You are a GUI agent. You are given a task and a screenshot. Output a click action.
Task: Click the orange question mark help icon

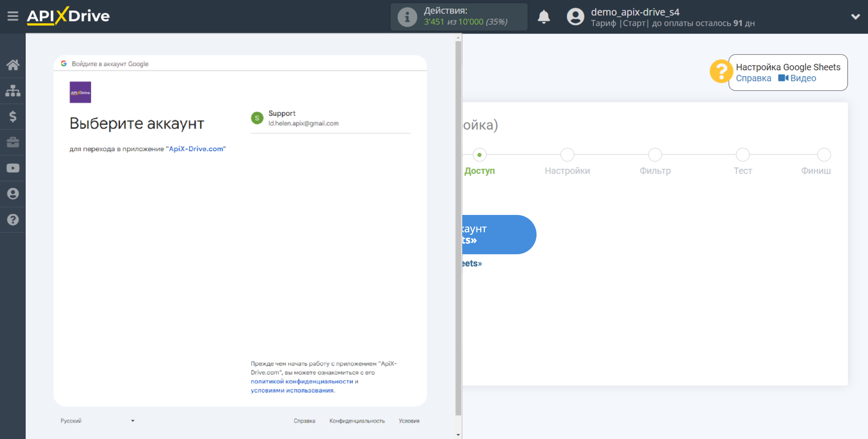(x=721, y=71)
